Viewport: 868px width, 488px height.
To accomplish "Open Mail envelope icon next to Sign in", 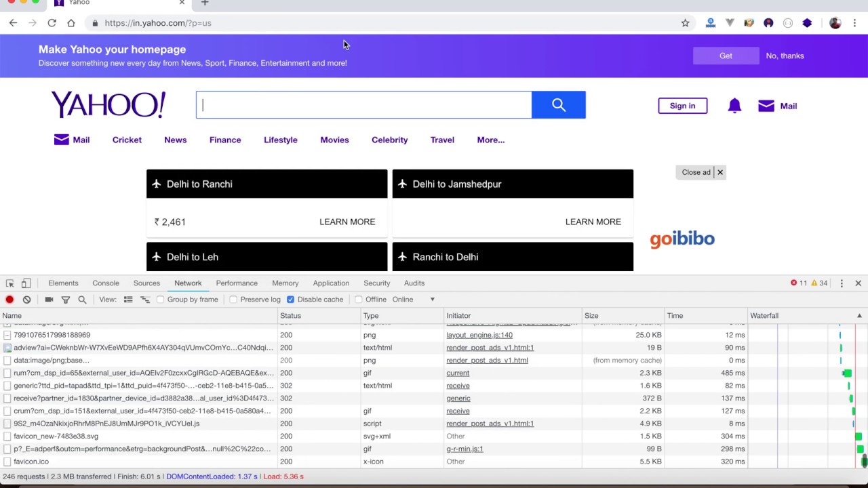I will click(x=766, y=106).
